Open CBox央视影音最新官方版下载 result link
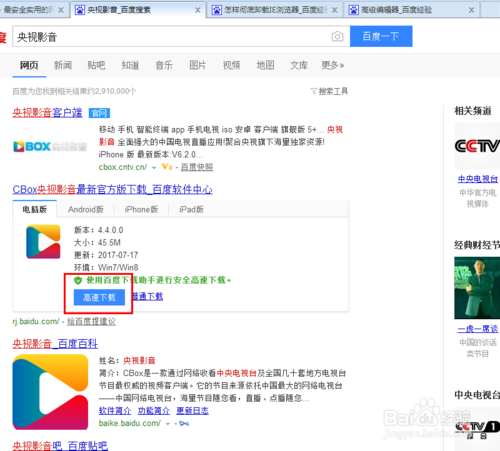This screenshot has height=451, width=500. point(112,190)
